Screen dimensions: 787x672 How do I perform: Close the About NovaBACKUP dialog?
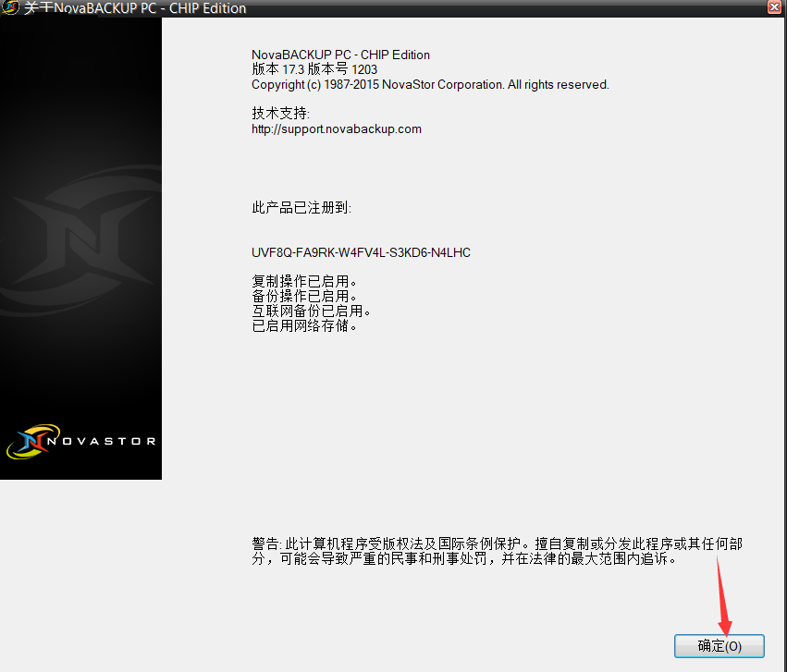[776, 7]
